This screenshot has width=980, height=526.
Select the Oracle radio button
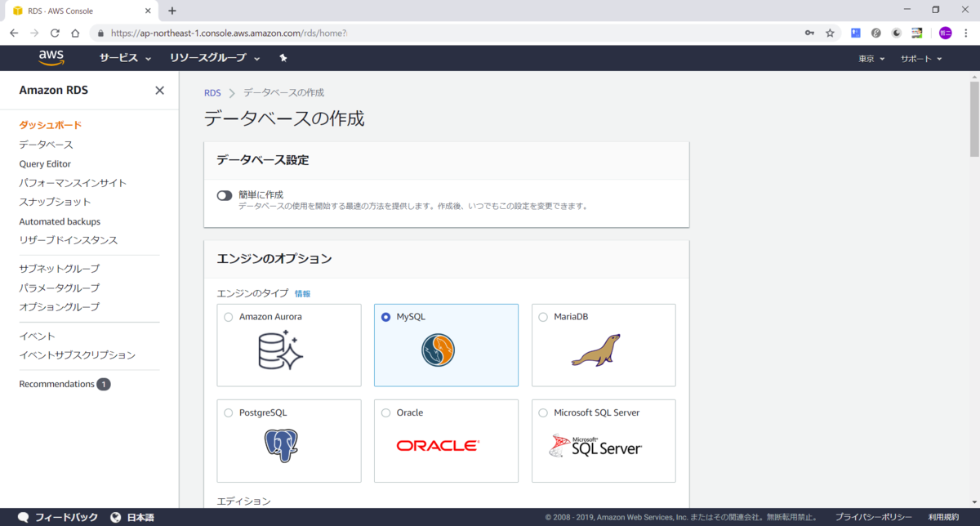pos(385,412)
